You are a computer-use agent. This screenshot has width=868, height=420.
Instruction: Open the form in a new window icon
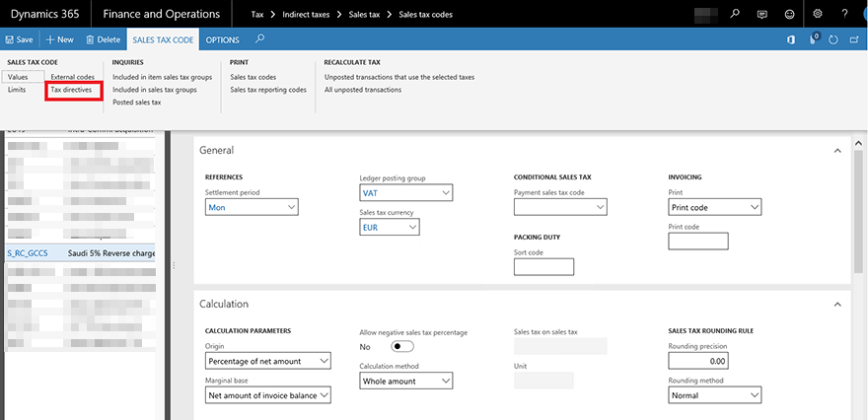pos(854,39)
